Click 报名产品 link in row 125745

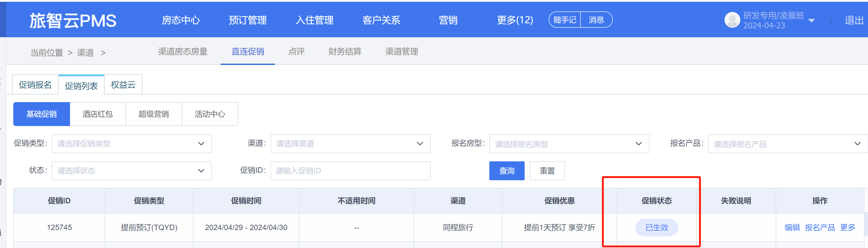coord(819,228)
